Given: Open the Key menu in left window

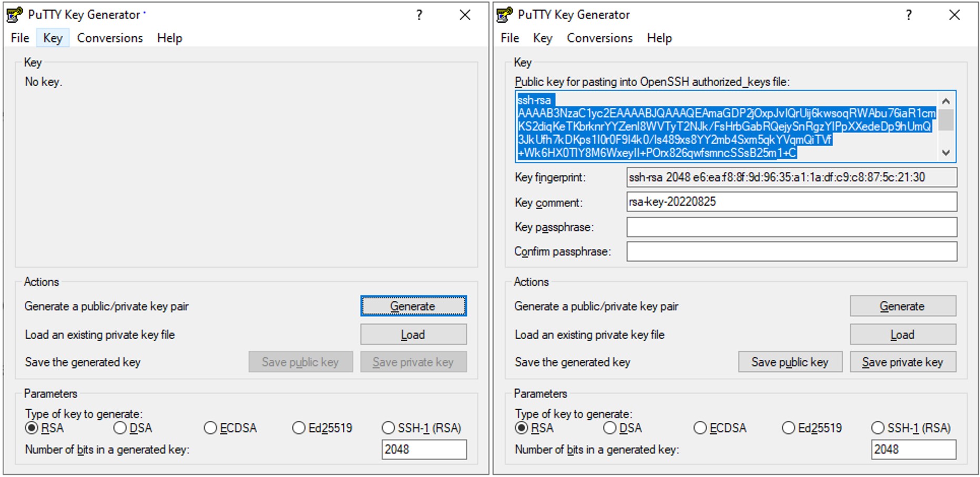Looking at the screenshot, I should click(53, 38).
